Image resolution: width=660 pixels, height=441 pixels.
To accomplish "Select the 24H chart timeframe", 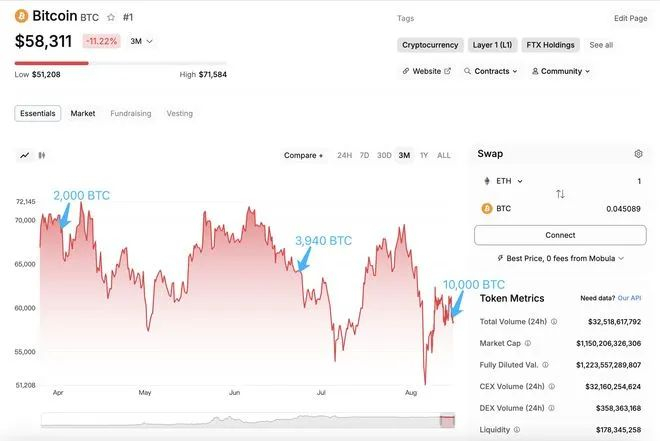I will [344, 156].
